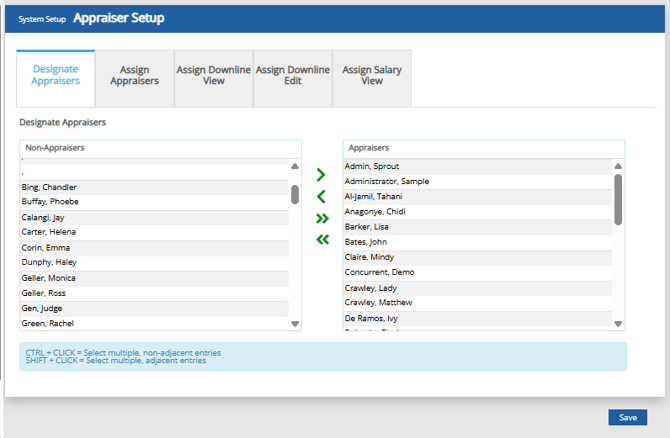The image size is (670, 438).
Task: Pick Crawley, Matthew from Appraisers list
Action: (x=379, y=302)
